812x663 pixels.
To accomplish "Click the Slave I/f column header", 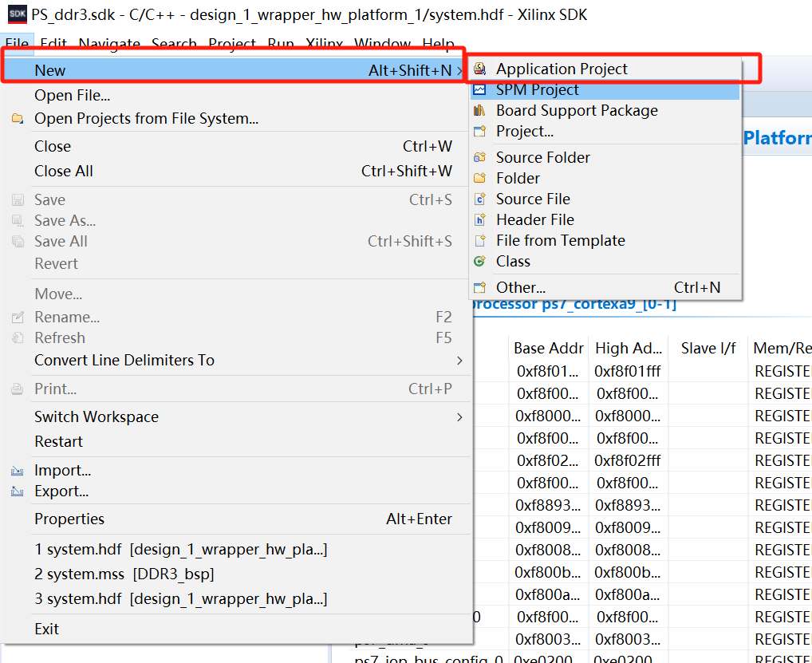I will point(708,348).
